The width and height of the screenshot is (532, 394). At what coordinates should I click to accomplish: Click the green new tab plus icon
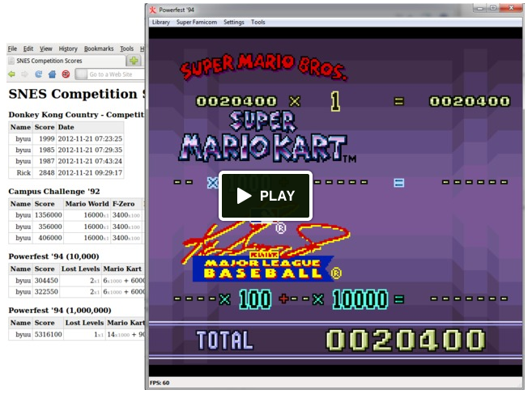134,61
